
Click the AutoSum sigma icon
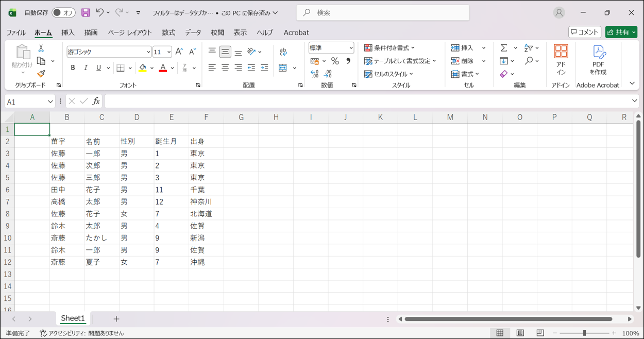(504, 48)
